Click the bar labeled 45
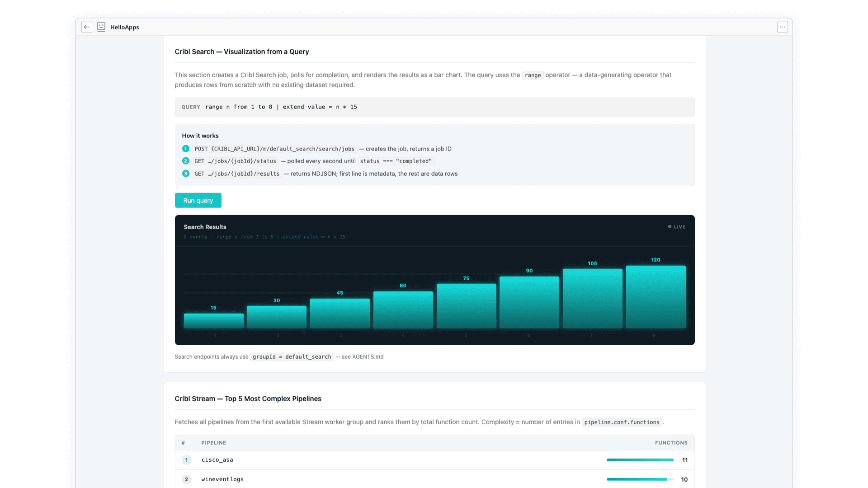The width and height of the screenshot is (868, 488). tap(340, 313)
